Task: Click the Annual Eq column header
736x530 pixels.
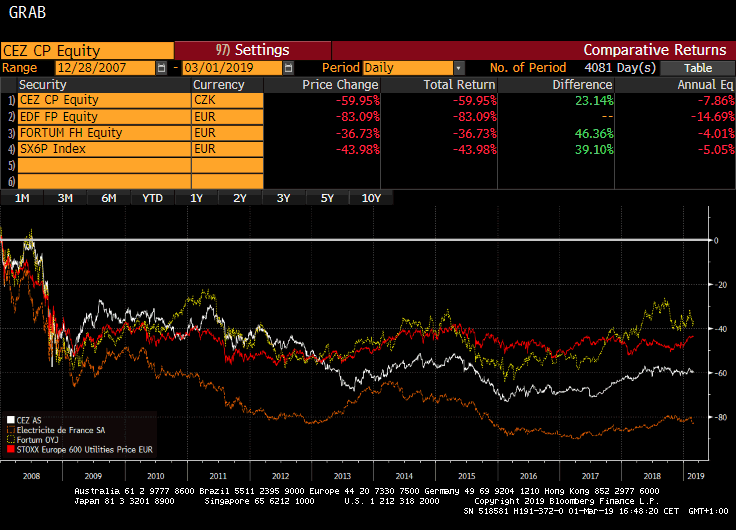Action: click(x=675, y=85)
